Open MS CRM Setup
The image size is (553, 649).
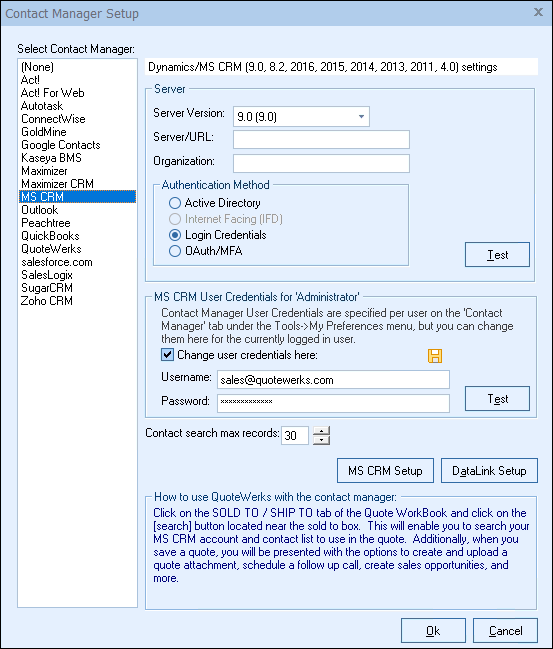(x=385, y=471)
